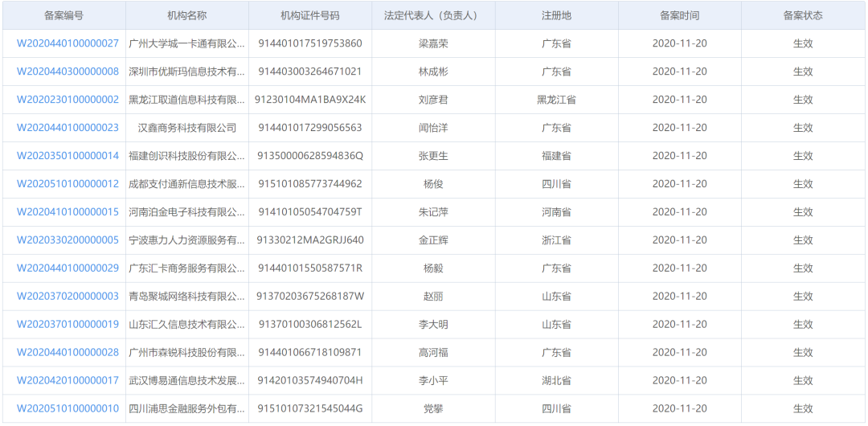Click the 注册地 column header
The image size is (868, 426).
coord(556,15)
